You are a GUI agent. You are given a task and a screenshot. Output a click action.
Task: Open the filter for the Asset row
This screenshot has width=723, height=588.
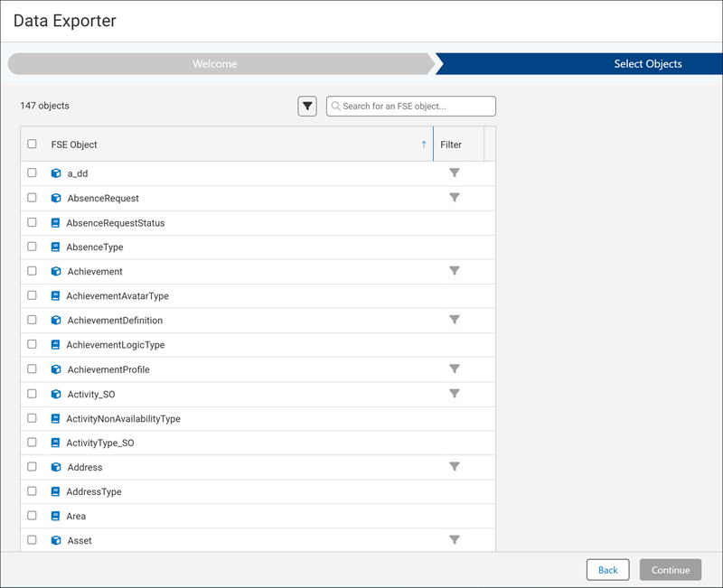tap(455, 539)
